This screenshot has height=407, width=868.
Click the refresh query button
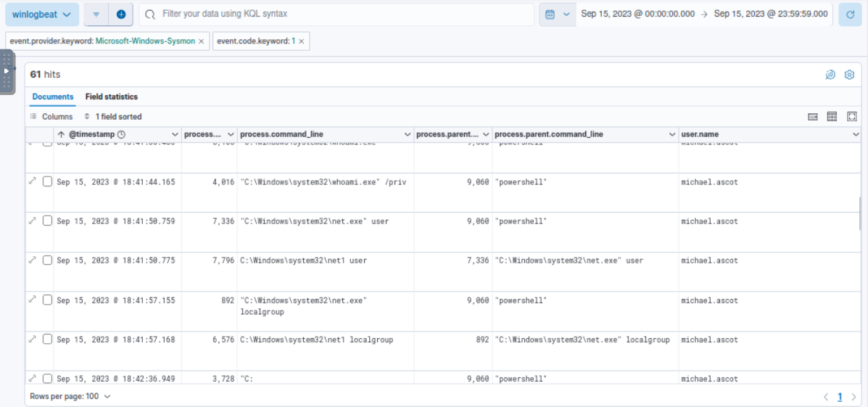[x=850, y=14]
